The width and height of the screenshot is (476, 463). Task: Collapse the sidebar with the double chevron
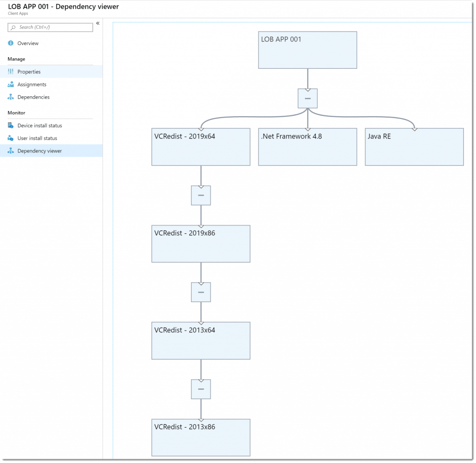click(98, 23)
